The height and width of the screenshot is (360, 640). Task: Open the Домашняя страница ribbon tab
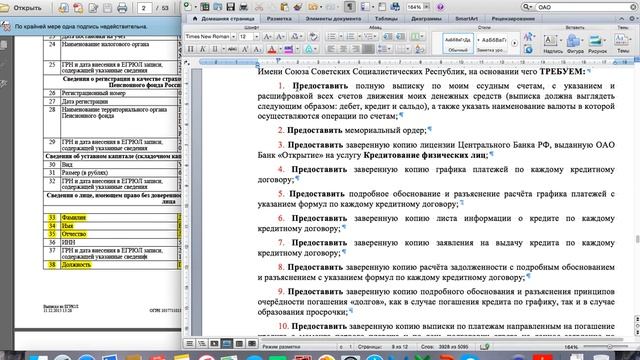click(223, 19)
